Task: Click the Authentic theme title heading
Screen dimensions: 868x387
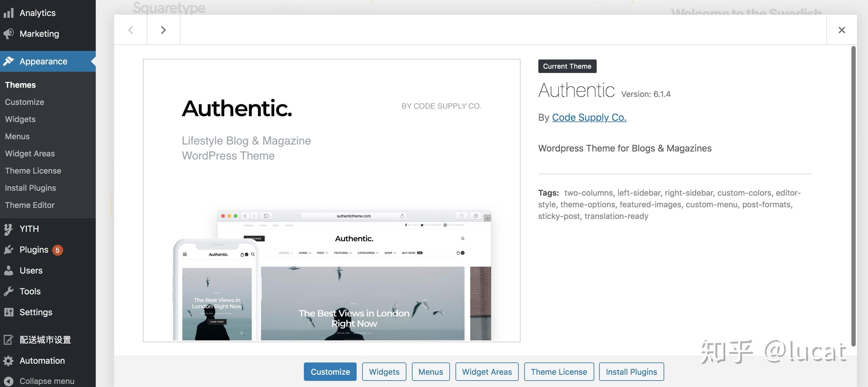Action: click(576, 90)
